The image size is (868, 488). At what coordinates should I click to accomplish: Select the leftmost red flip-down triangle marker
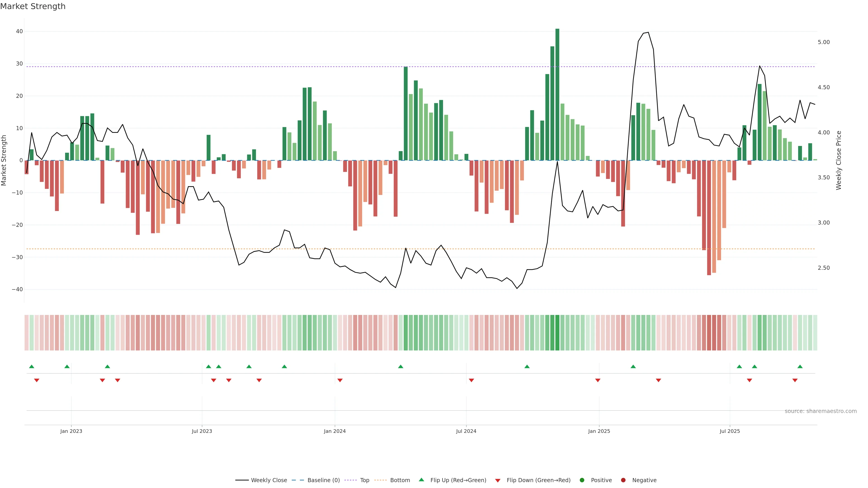coord(37,380)
